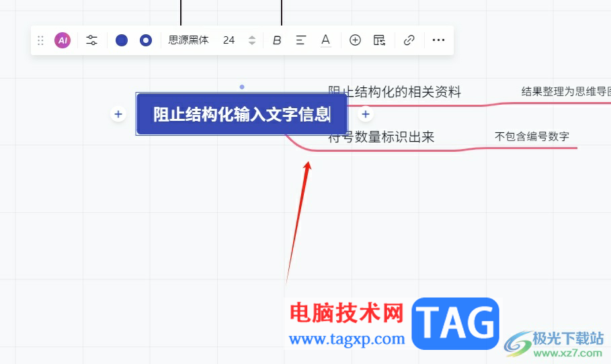Toggle bold formatting
Viewport: 611px width, 364px height.
pyautogui.click(x=277, y=40)
